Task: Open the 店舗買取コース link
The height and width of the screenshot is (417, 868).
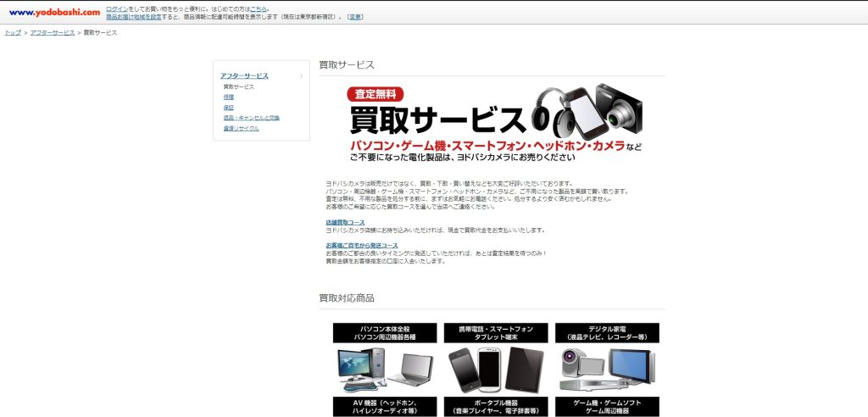Action: (x=345, y=222)
